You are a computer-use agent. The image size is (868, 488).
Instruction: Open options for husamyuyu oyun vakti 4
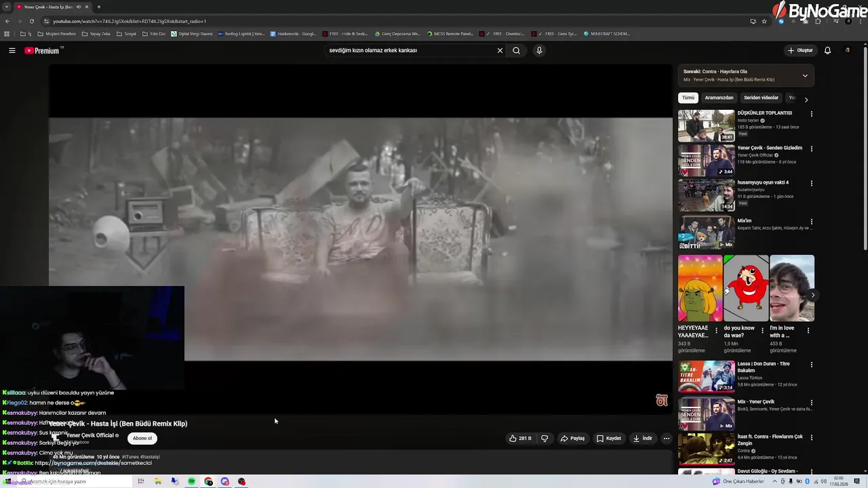pos(811,183)
